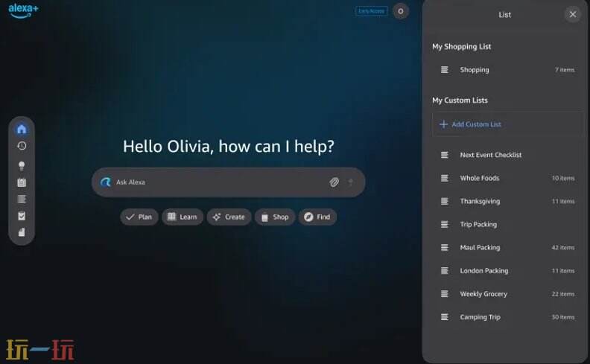Open the lightbulb icon in sidebar
The height and width of the screenshot is (364, 590).
pos(22,165)
